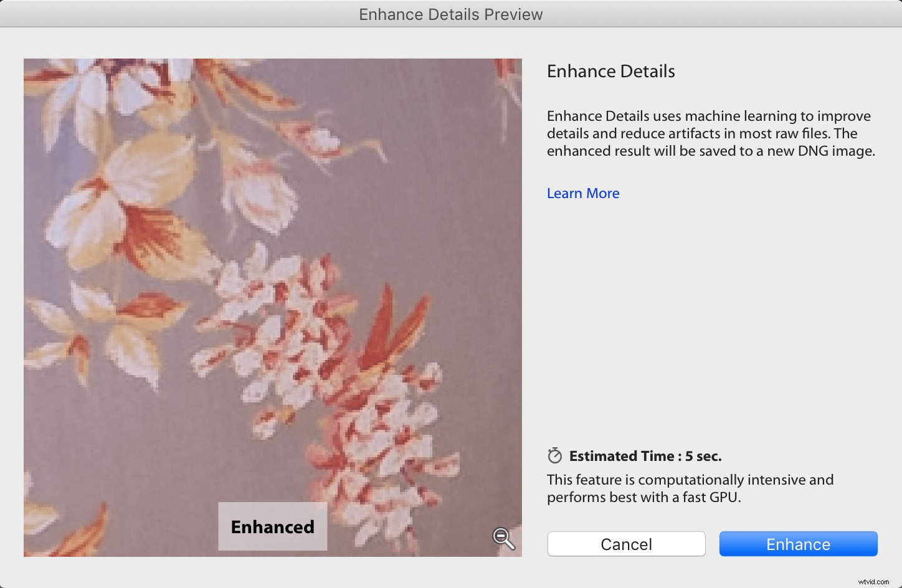Screen dimensions: 902x588
Task: Click the stopwatch icon beside Estimated Time
Action: pos(554,455)
